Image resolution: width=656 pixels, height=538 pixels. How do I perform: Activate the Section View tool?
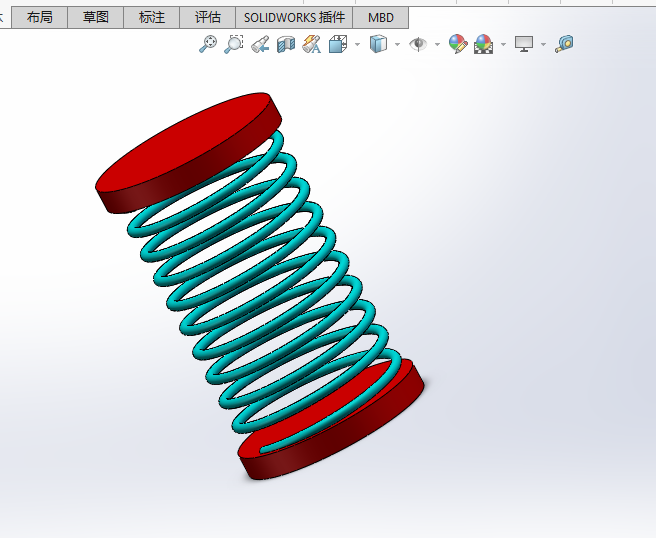point(286,44)
